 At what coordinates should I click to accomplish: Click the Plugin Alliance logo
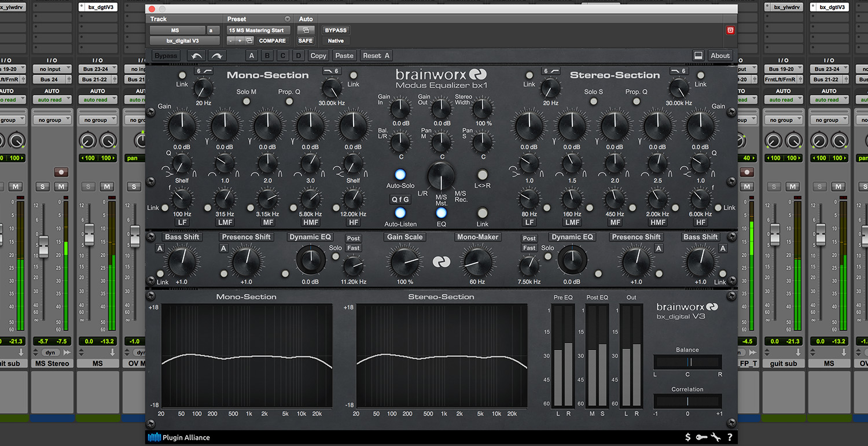[x=179, y=437]
